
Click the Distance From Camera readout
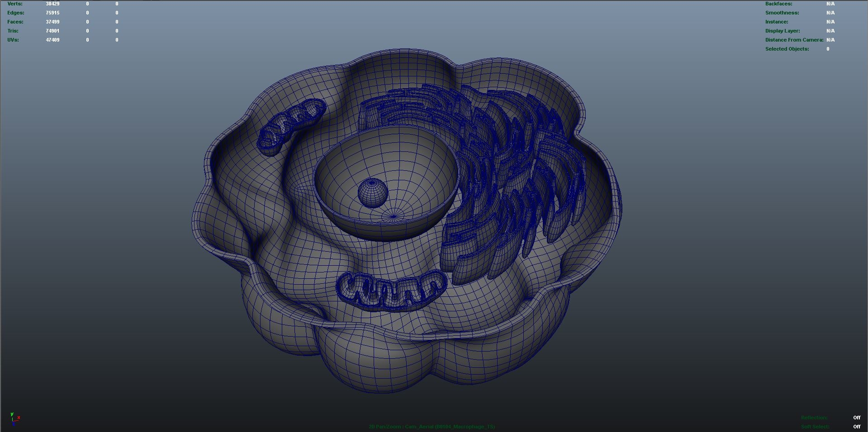coord(830,39)
